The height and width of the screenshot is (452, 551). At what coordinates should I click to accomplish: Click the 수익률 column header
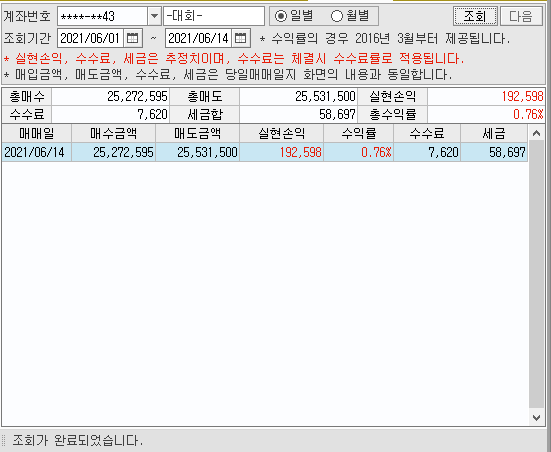[x=358, y=133]
